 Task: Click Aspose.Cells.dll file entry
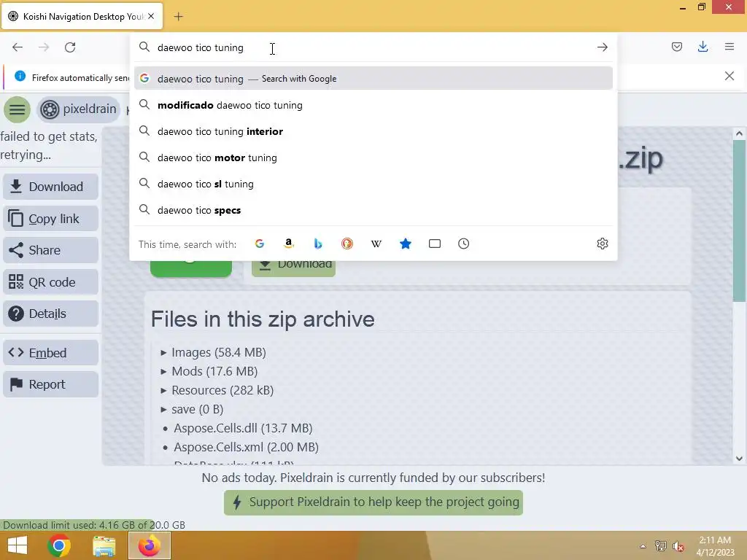tap(243, 429)
